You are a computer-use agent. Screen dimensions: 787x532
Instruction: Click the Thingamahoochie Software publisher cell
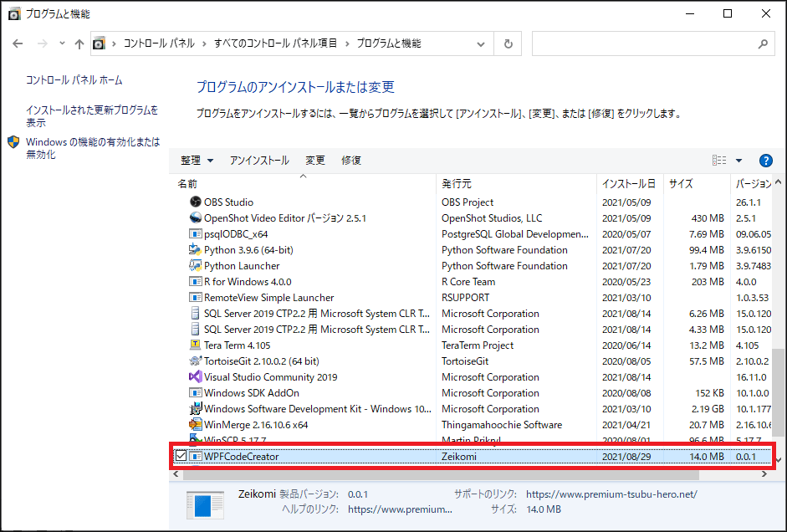pyautogui.click(x=502, y=425)
